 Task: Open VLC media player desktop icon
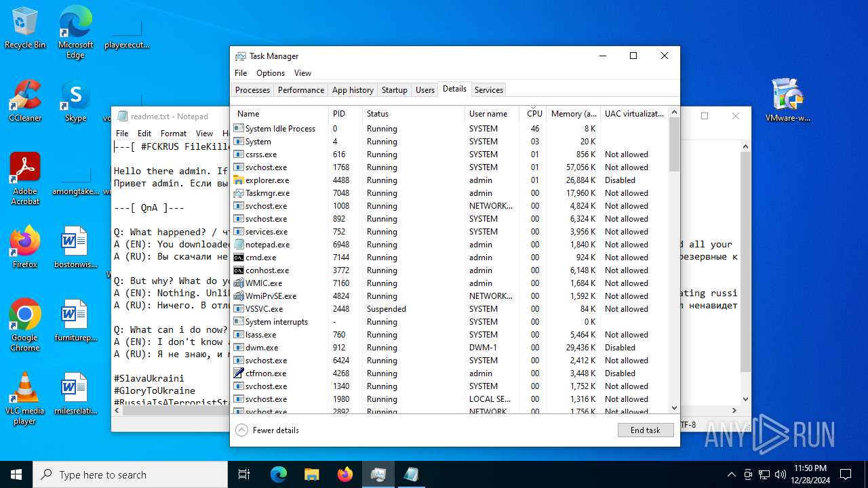click(x=25, y=399)
